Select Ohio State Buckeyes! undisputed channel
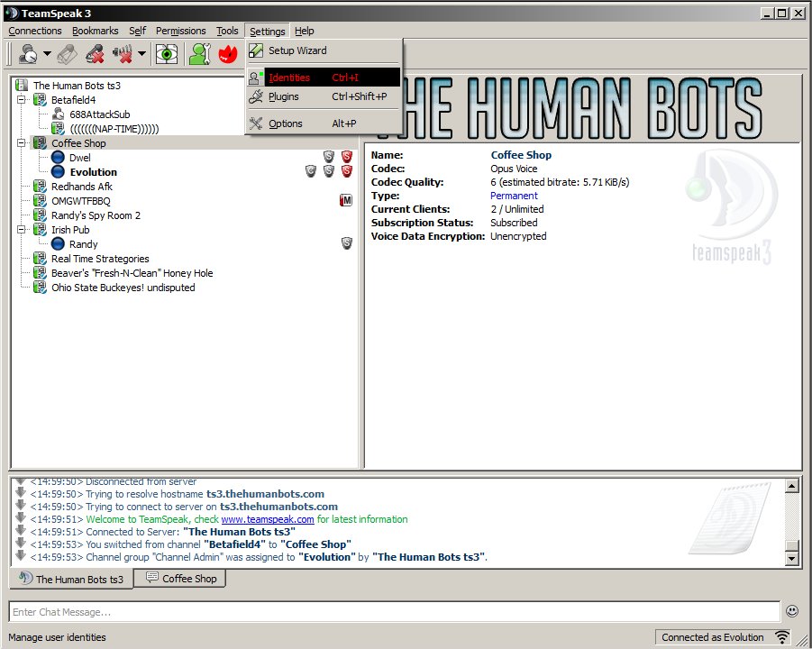 coord(123,288)
